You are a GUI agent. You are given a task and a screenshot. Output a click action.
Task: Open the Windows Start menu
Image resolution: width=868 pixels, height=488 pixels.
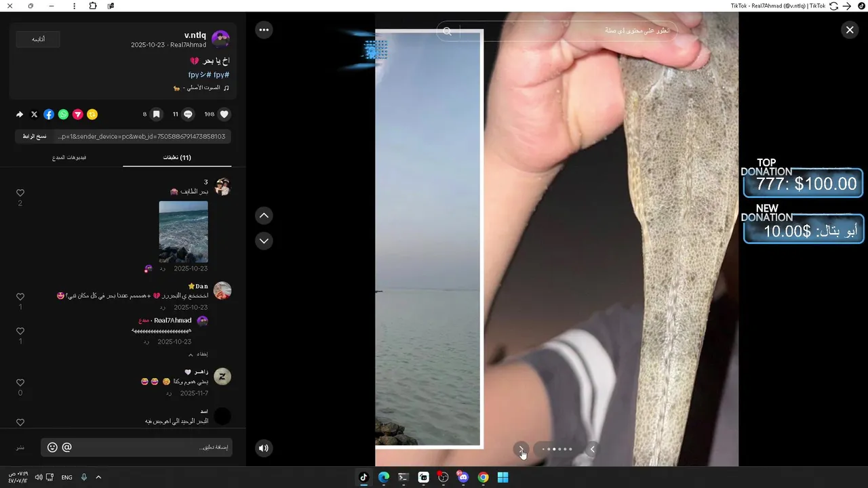point(503,477)
